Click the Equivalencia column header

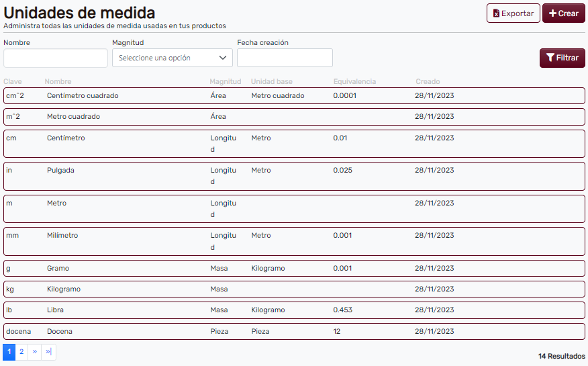coord(354,82)
